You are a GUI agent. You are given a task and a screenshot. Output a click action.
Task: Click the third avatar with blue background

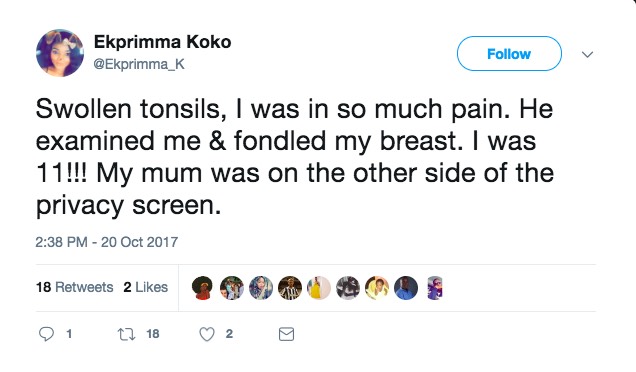coord(261,288)
